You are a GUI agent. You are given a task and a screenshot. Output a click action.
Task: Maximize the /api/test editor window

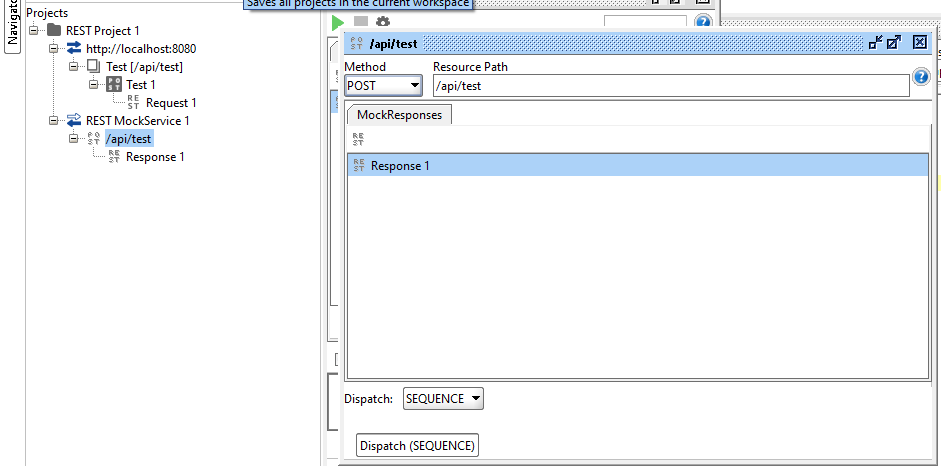pyautogui.click(x=894, y=42)
